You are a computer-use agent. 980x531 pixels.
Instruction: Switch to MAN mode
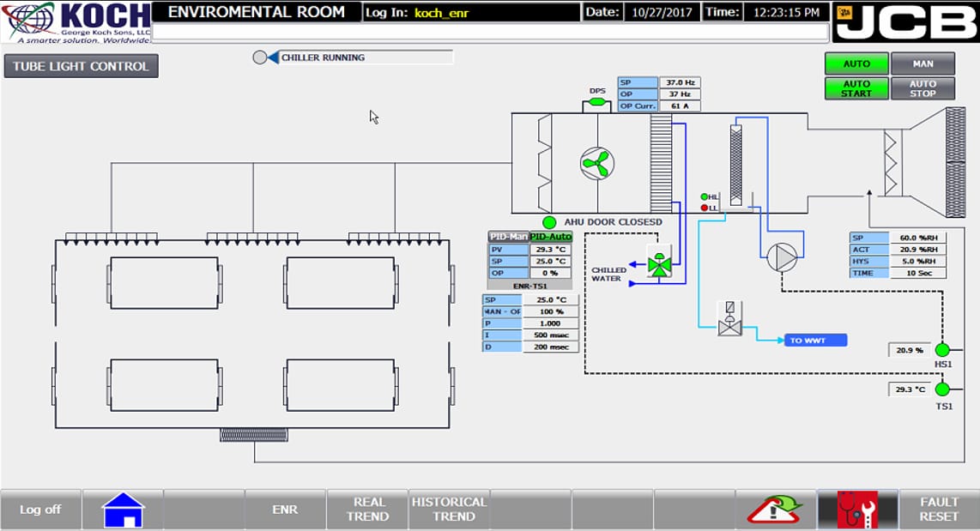tap(923, 63)
